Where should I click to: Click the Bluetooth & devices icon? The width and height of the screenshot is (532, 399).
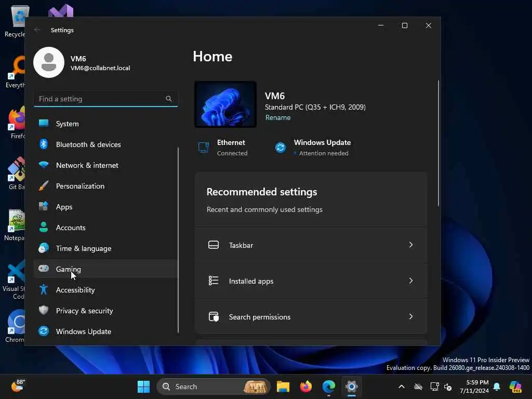[x=44, y=144]
